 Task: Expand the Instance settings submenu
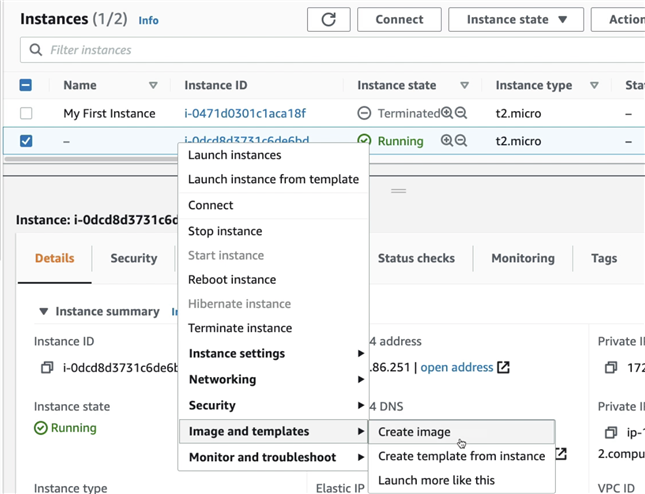tap(275, 353)
